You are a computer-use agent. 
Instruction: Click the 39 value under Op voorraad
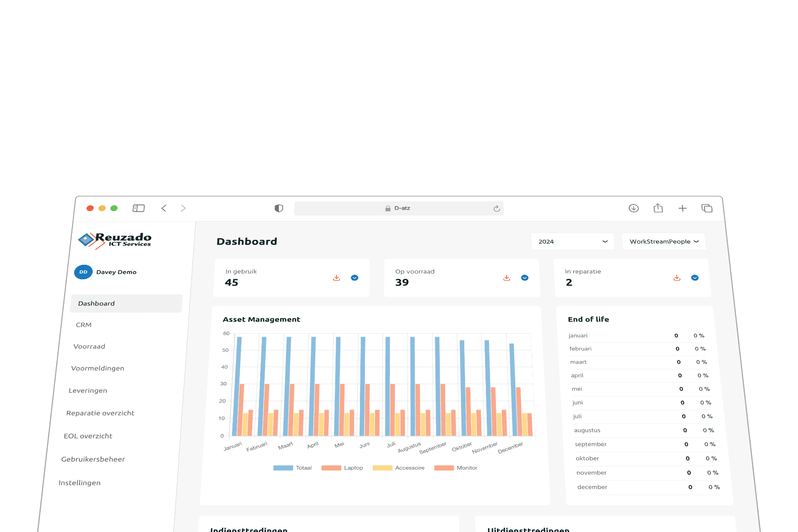tap(402, 283)
